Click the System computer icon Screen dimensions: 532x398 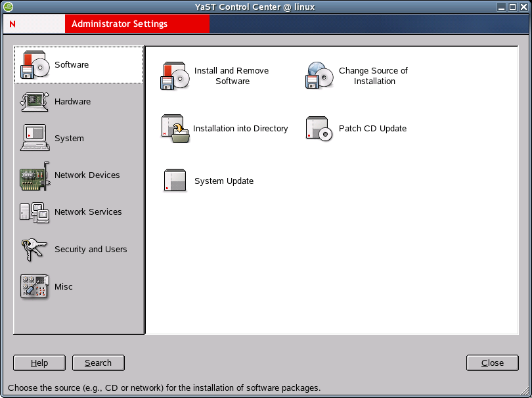(x=35, y=138)
